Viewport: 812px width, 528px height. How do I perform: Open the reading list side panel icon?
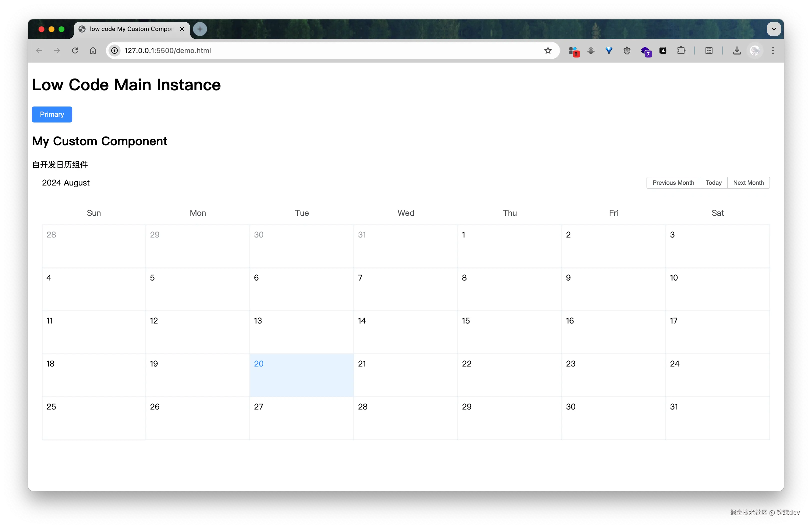click(x=708, y=50)
